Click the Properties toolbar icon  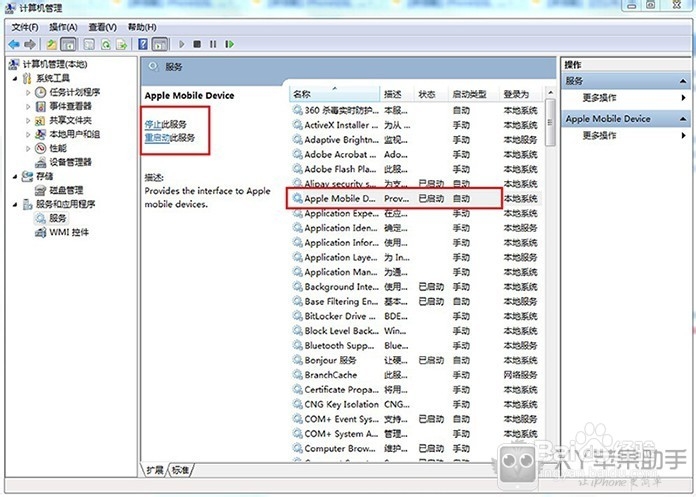point(89,44)
